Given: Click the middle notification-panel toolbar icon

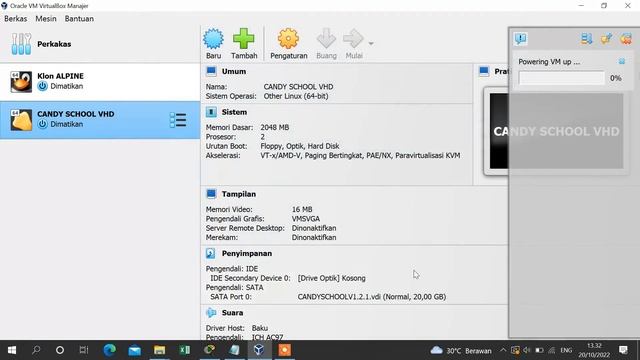Looking at the screenshot, I should [606, 39].
